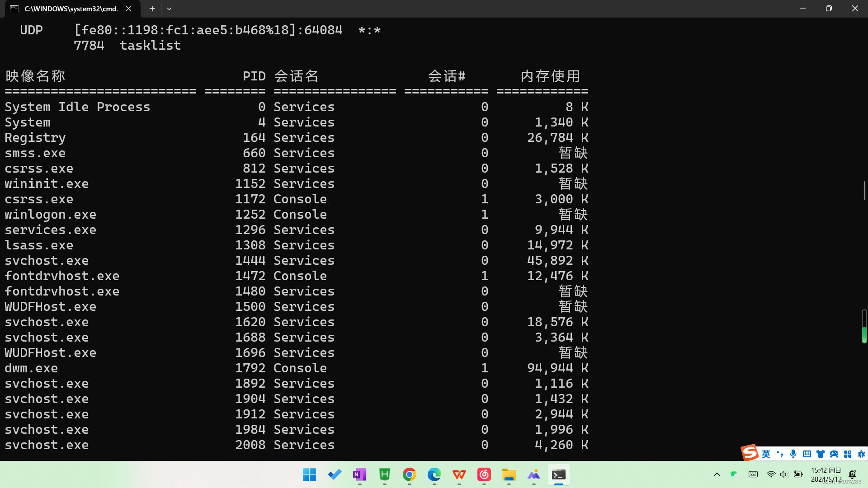Open Sogou skin shirt icon
The image size is (868, 488).
pyautogui.click(x=820, y=454)
